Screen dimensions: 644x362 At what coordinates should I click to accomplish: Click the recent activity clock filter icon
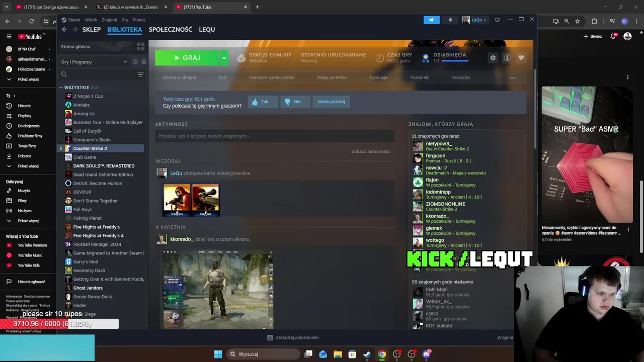point(135,62)
